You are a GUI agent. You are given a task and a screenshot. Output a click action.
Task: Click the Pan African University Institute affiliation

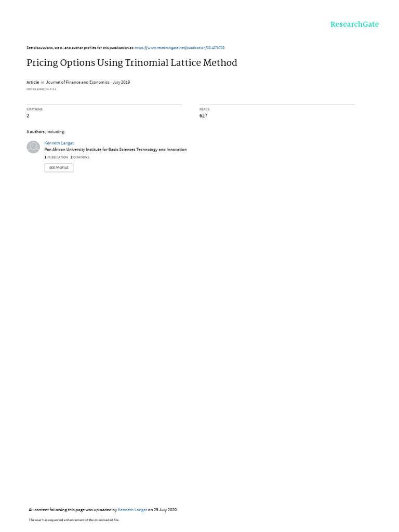pos(115,150)
